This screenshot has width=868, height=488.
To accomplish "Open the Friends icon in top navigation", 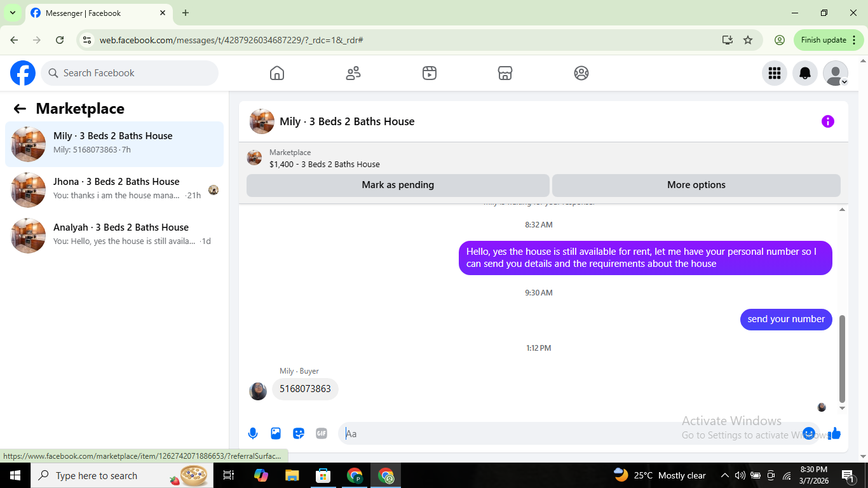I will [x=353, y=73].
